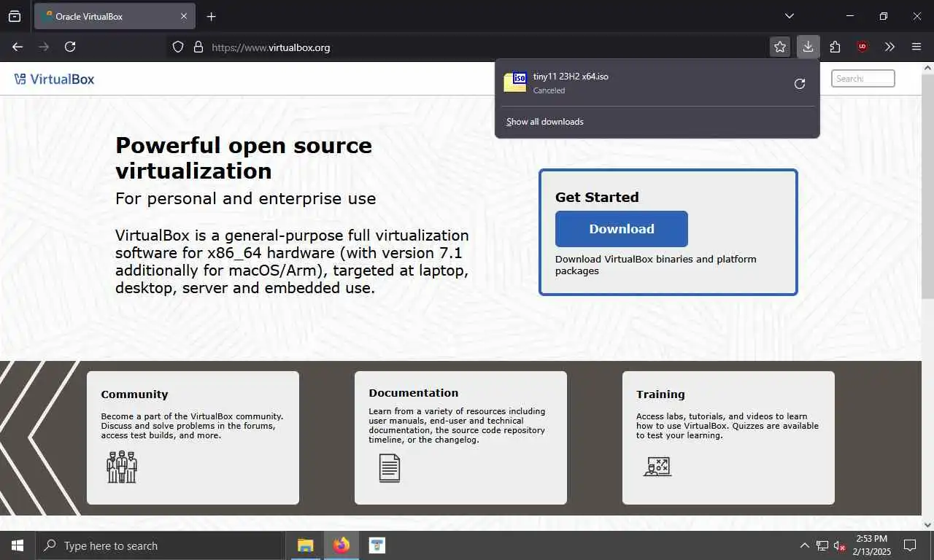
Task: Show more tools overflow chevrons
Action: point(889,47)
